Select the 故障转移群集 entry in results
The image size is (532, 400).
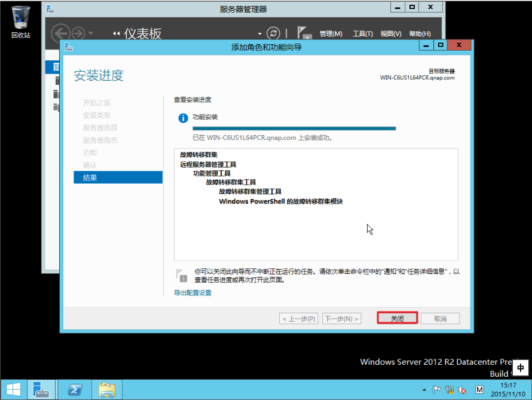coord(198,155)
